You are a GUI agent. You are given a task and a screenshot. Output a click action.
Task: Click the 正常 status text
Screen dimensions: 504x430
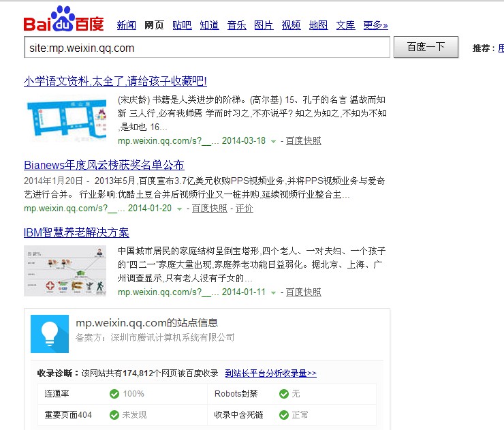tap(300, 415)
